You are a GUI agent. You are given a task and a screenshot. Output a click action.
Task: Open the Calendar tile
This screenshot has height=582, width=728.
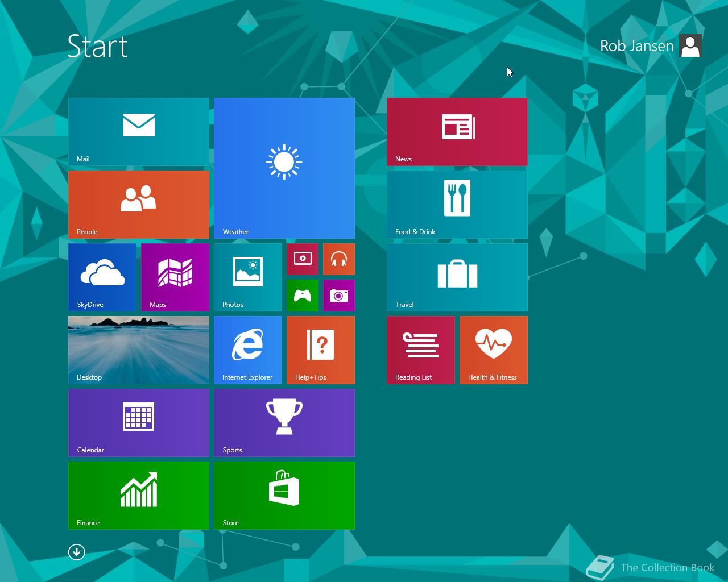point(139,423)
